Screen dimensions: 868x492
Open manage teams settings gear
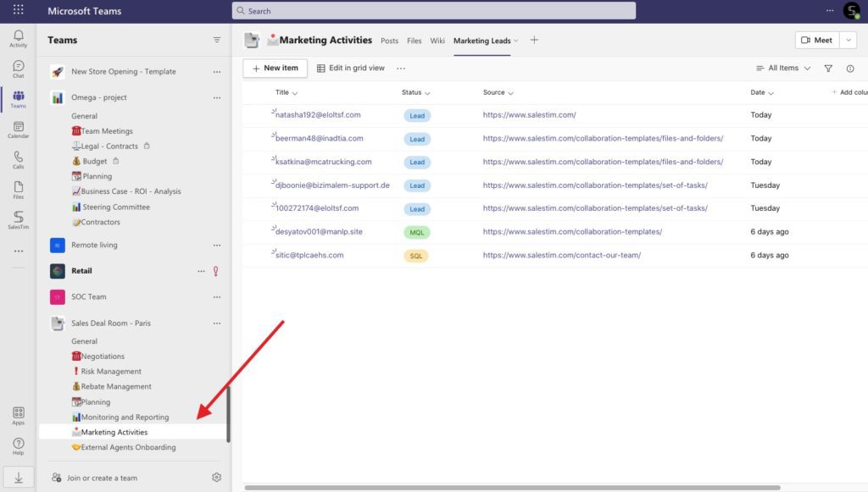tap(216, 477)
